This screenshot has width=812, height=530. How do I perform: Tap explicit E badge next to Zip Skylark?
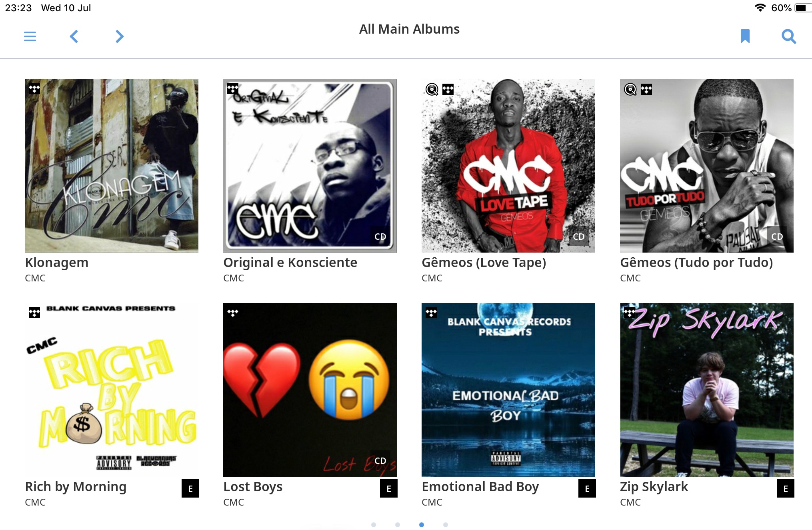(786, 488)
